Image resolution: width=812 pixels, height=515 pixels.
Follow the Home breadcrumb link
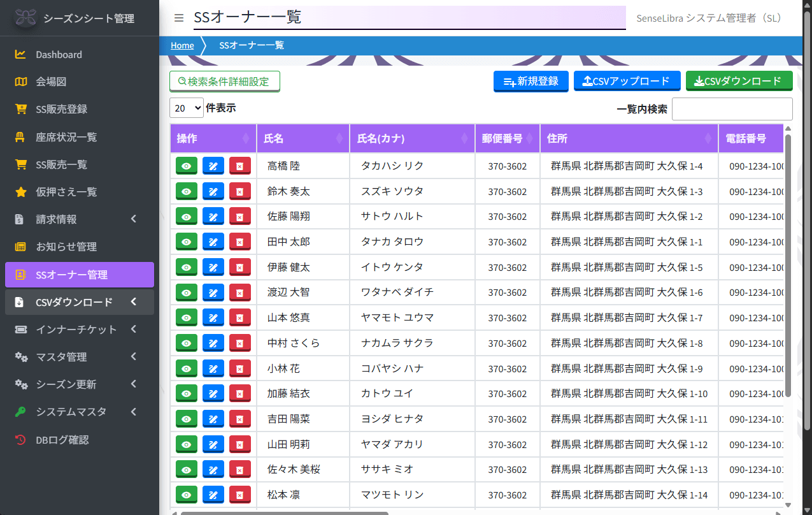[x=182, y=45]
